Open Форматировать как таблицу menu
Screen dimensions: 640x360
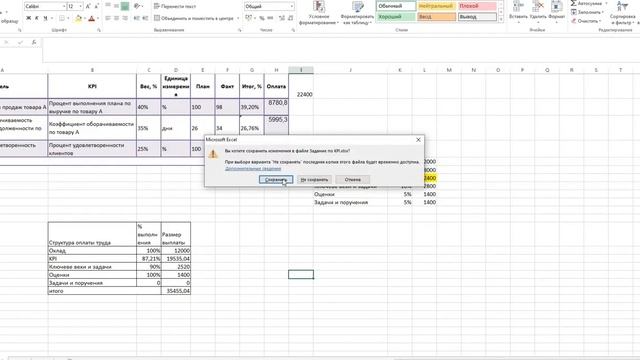point(358,13)
